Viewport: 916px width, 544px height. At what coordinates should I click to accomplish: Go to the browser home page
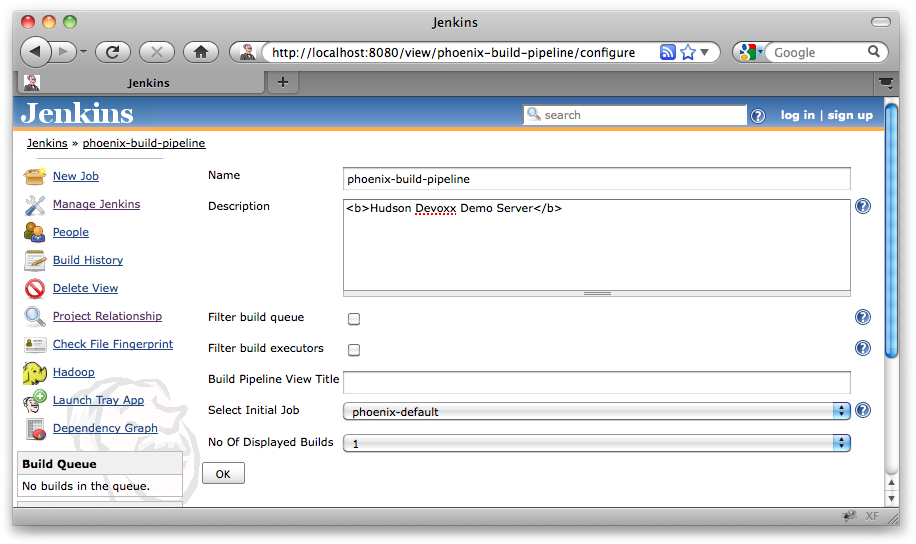tap(201, 52)
